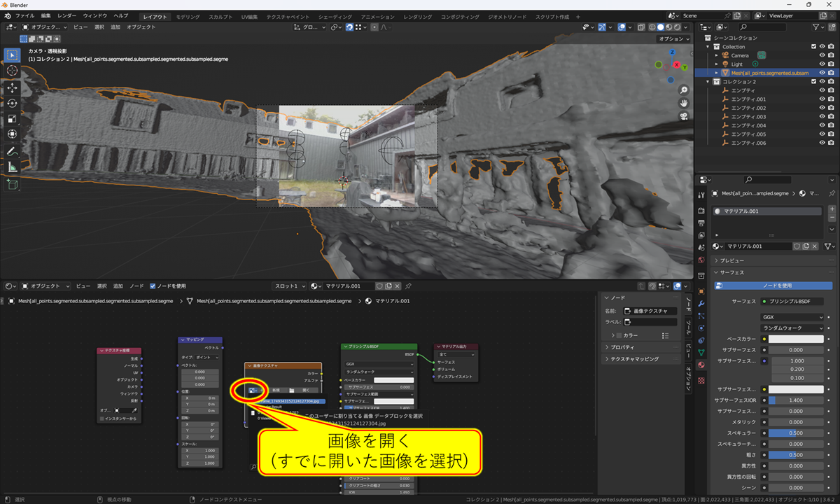Screen dimensions: 840x504
Task: Switch viewport shading to wireframe
Action: click(x=652, y=27)
